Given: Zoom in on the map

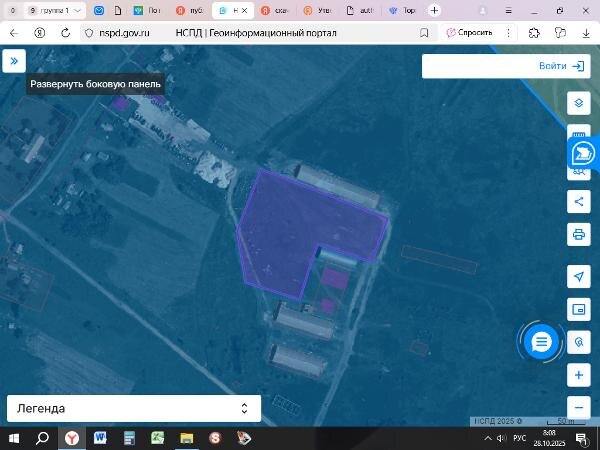Looking at the screenshot, I should pyautogui.click(x=579, y=375).
